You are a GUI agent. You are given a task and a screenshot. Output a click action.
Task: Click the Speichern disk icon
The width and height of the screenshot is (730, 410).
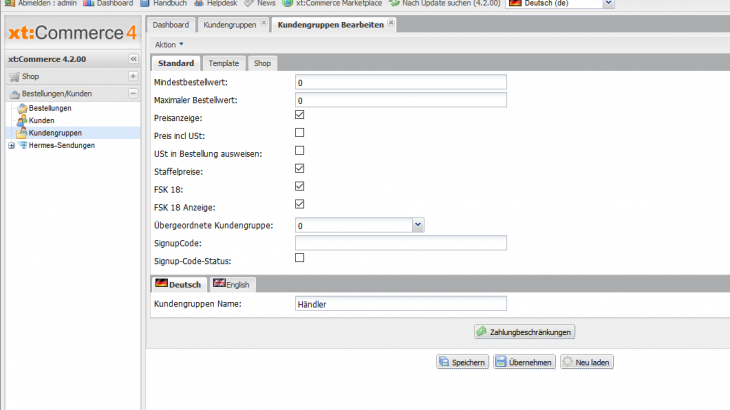coord(444,362)
